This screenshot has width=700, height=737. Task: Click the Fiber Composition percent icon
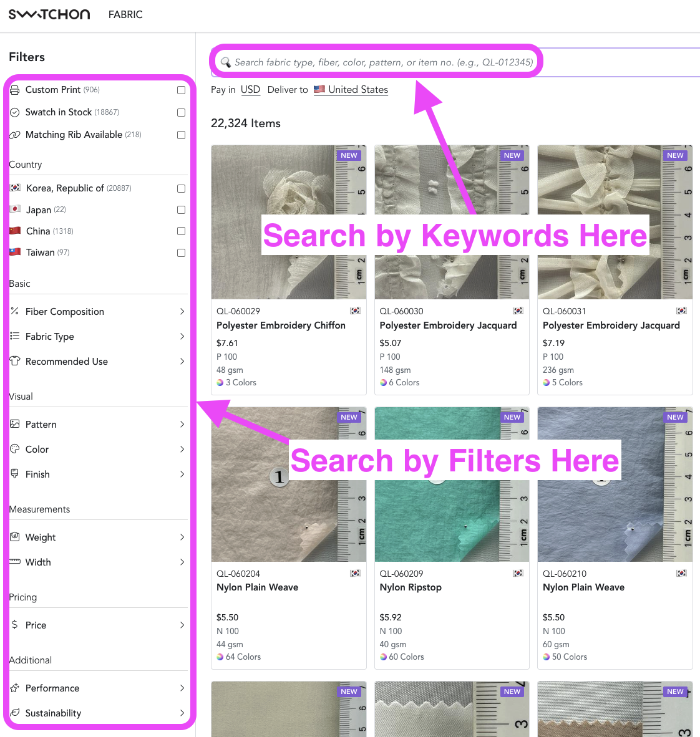[15, 311]
